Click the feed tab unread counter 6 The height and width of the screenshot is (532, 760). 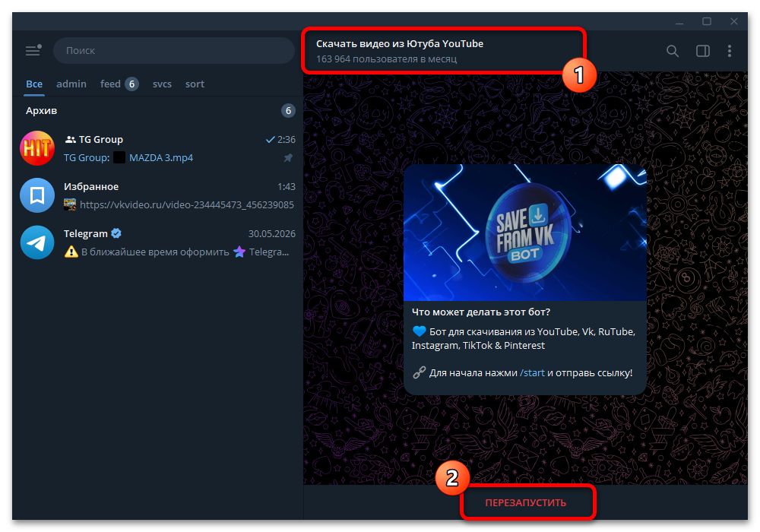pos(131,84)
